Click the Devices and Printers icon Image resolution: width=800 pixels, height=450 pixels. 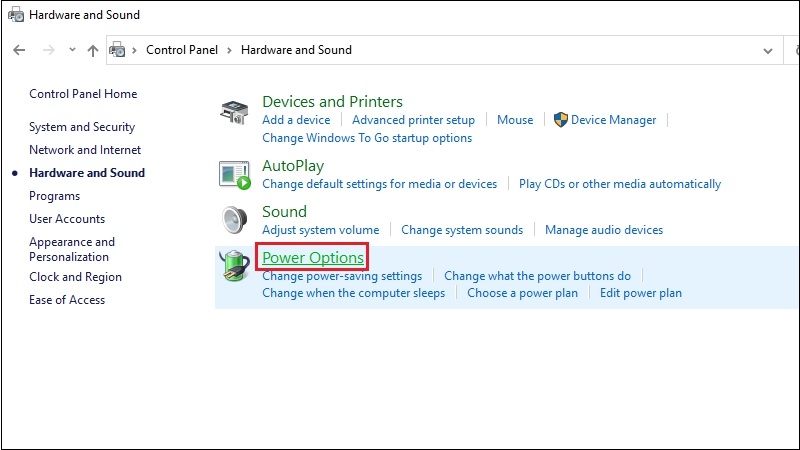coord(234,112)
